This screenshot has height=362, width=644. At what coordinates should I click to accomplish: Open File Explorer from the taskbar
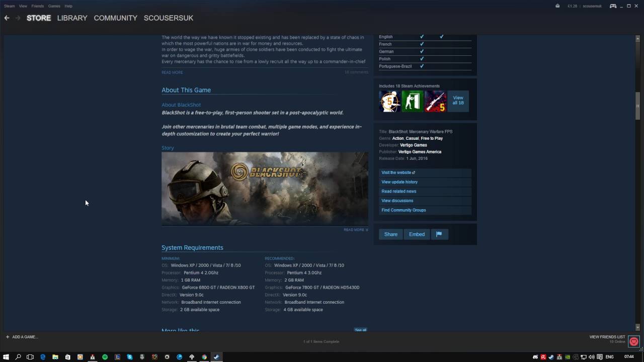(x=55, y=357)
